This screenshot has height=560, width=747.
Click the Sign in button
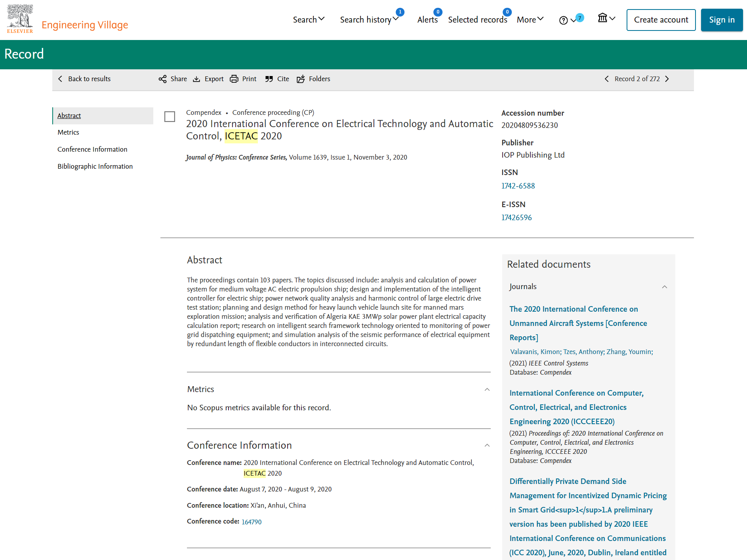[722, 20]
